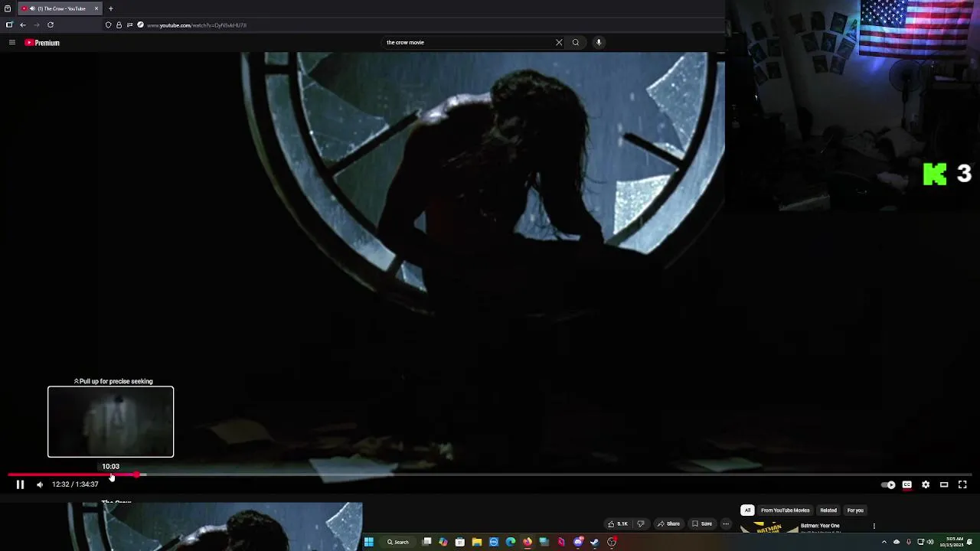This screenshot has height=551, width=980.
Task: Start voice search with the microphone
Action: (x=599, y=42)
